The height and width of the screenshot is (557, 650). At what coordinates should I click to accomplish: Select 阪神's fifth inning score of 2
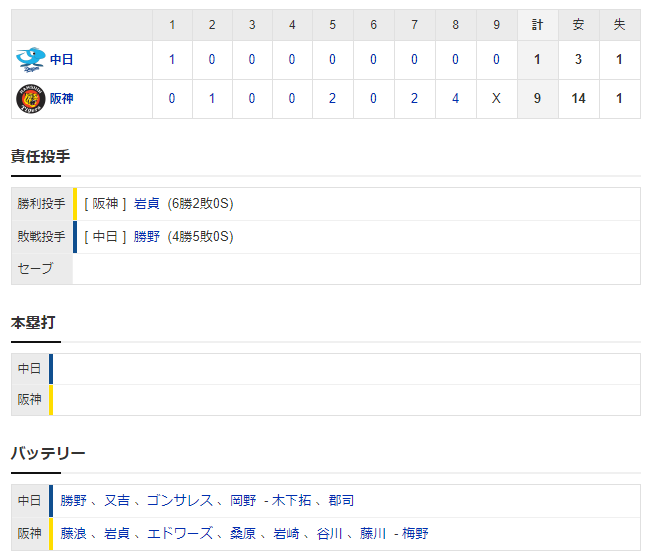click(x=332, y=99)
